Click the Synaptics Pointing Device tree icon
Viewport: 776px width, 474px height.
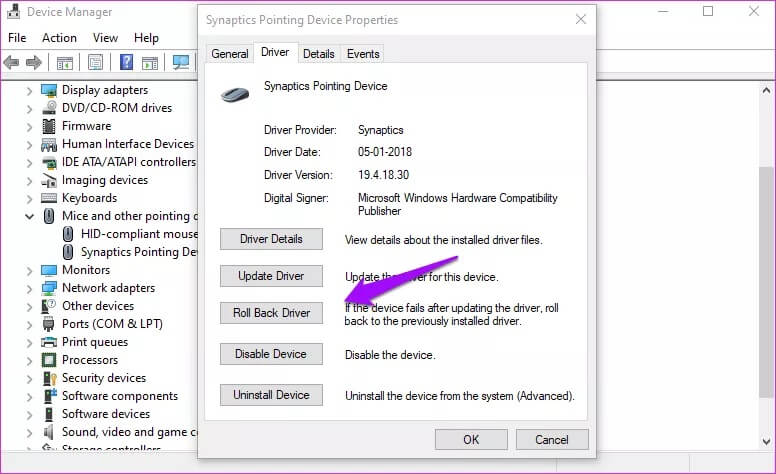tap(68, 252)
